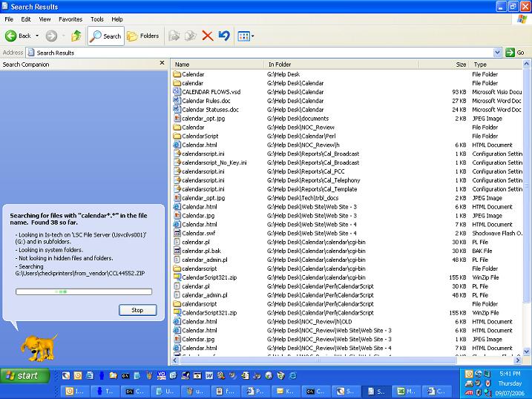Stop the running search
Viewport: 532px width, 399px height.
point(137,310)
